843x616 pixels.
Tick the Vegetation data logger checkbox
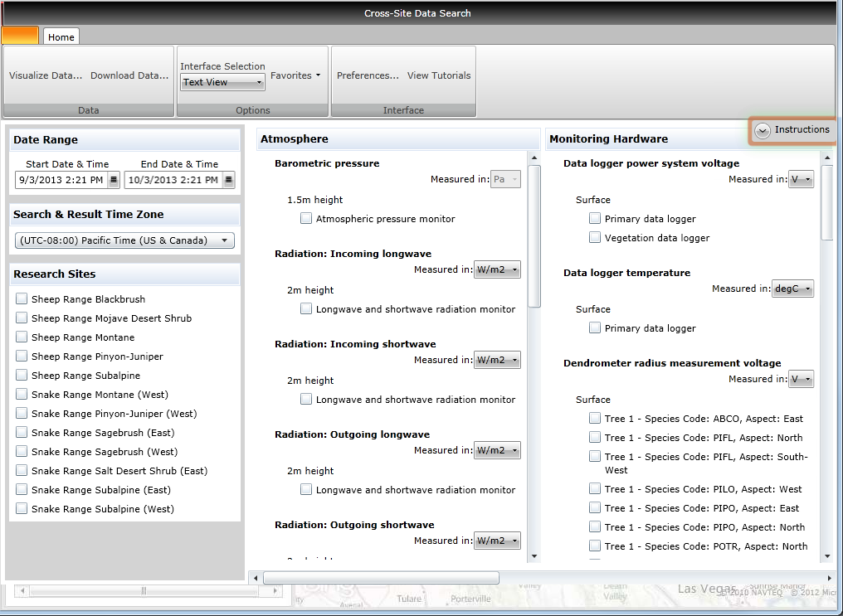click(595, 238)
